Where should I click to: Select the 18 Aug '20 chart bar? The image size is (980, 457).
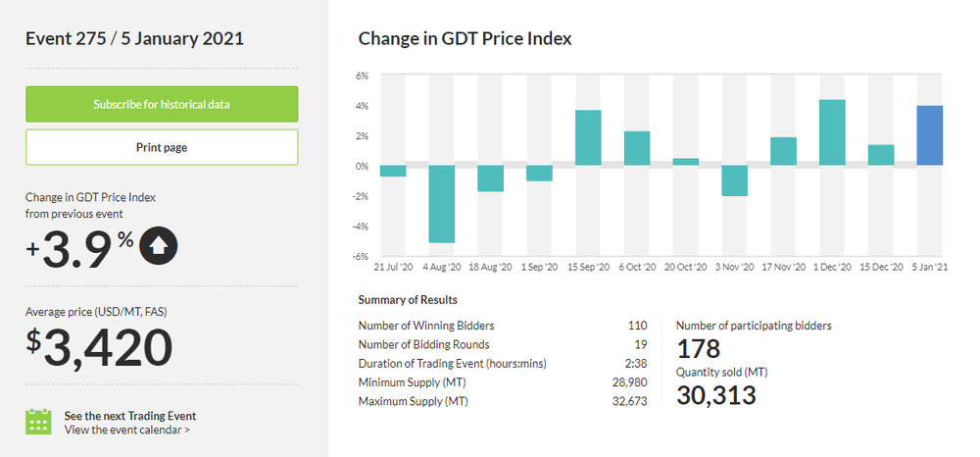pos(490,178)
